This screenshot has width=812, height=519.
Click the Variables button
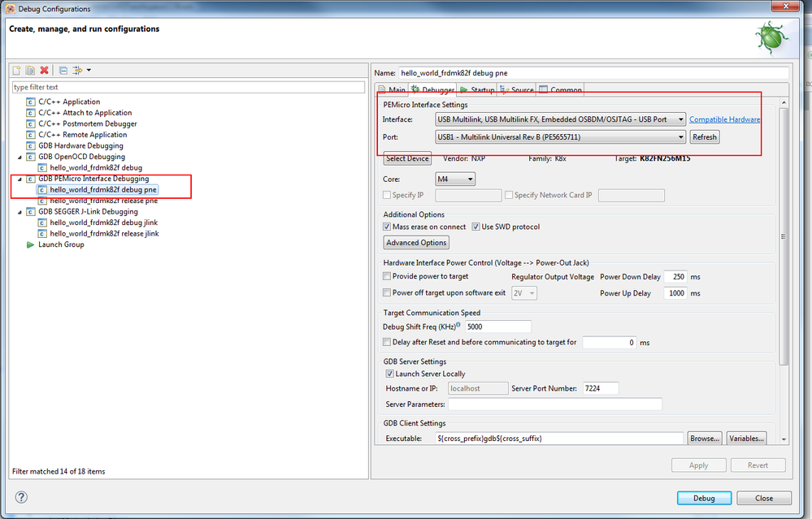[x=746, y=439]
